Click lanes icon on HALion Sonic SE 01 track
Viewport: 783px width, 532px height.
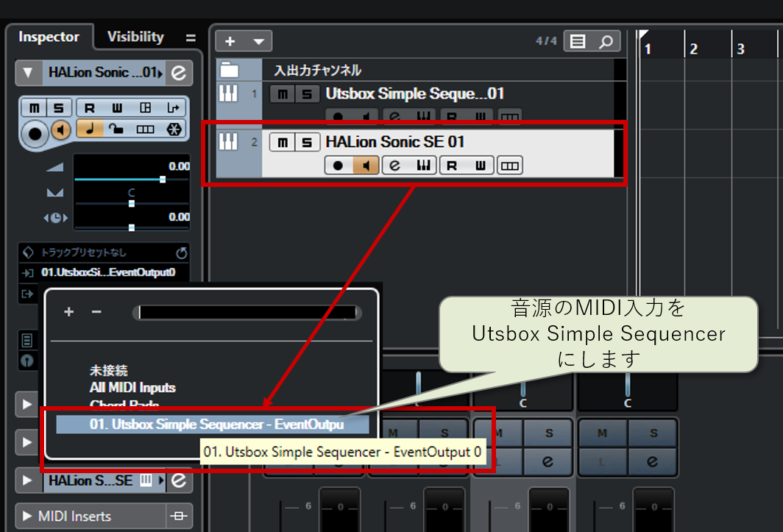(x=509, y=166)
